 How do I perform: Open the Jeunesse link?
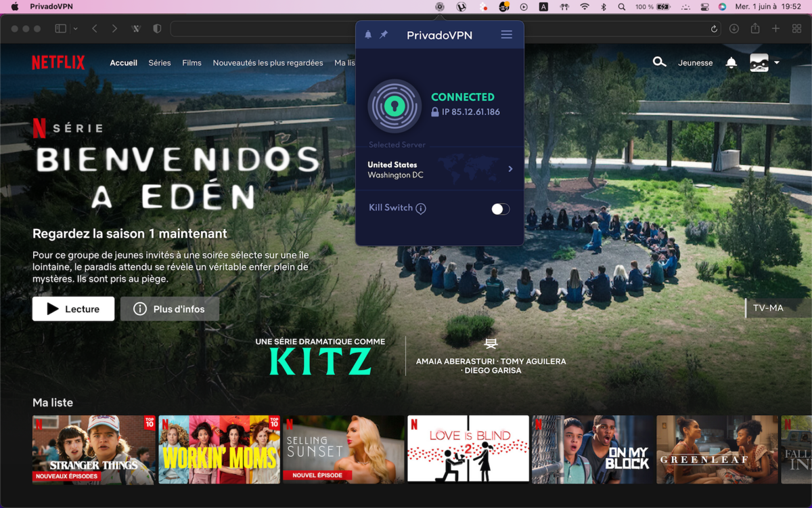coord(696,63)
